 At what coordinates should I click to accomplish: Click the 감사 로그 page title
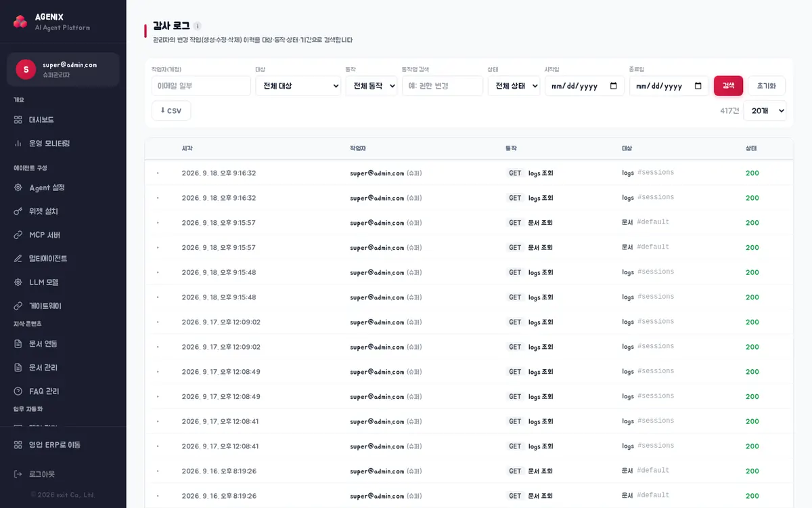(x=171, y=26)
